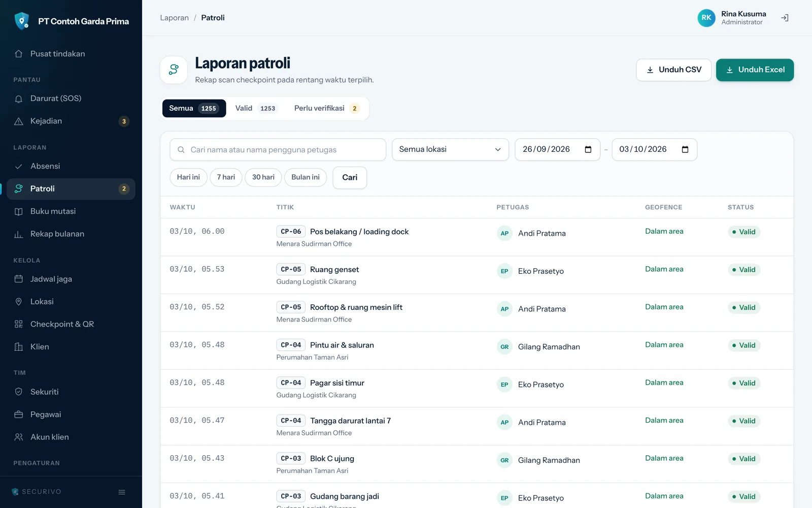The height and width of the screenshot is (508, 812).
Task: Click the Cari button
Action: (x=350, y=178)
